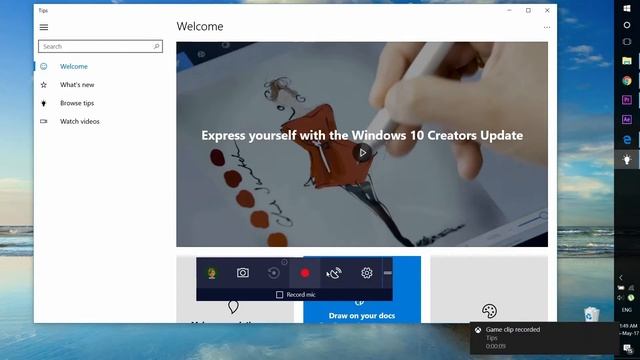Enable the Record mic checkbox
The image size is (640, 360).
click(x=280, y=295)
